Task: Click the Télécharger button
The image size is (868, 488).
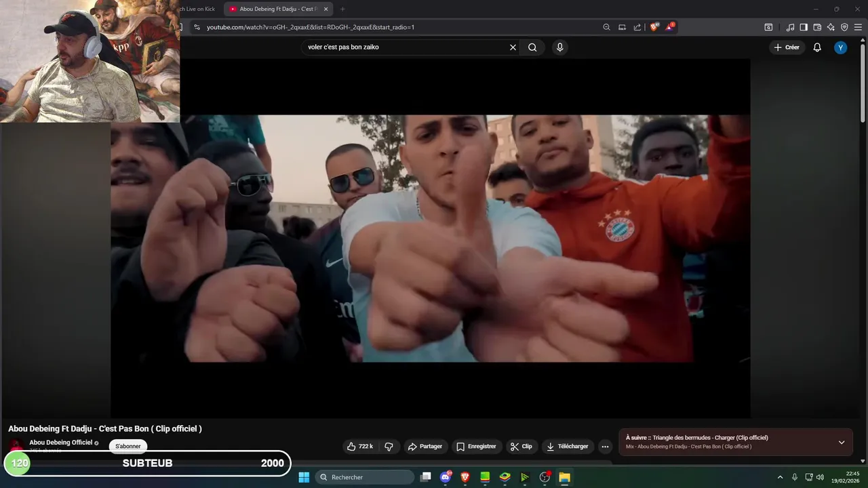Action: click(568, 447)
